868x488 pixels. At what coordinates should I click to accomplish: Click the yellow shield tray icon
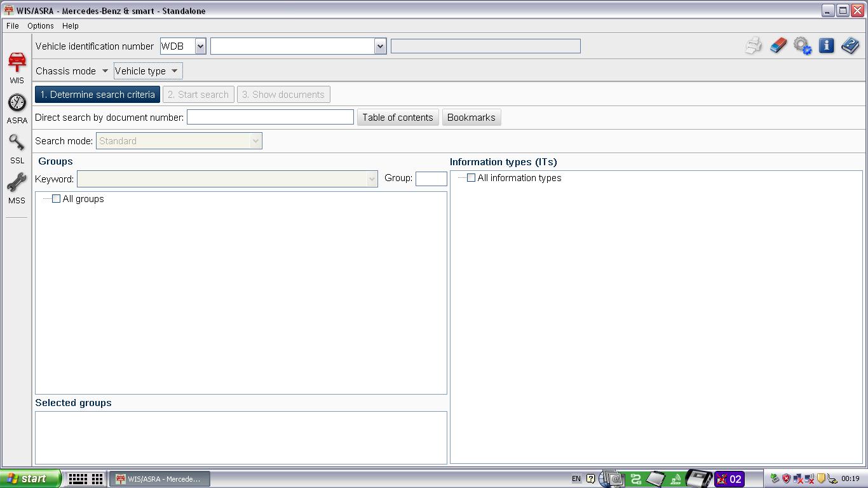821,479
